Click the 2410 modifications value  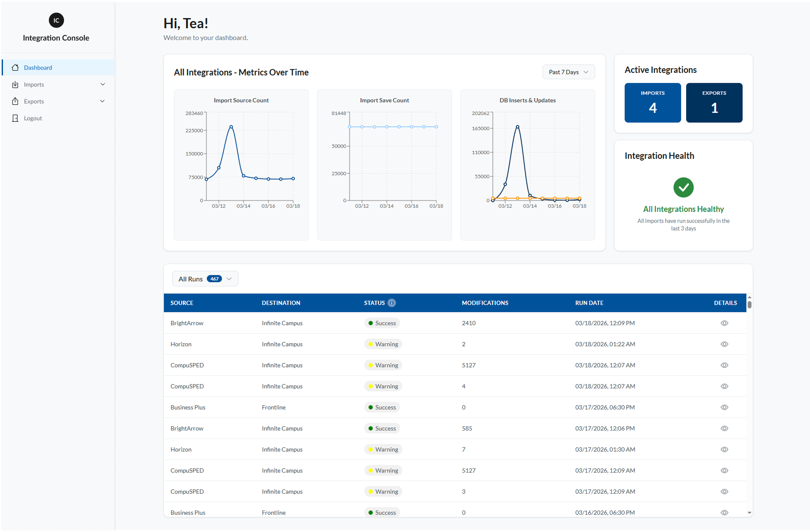[468, 323]
